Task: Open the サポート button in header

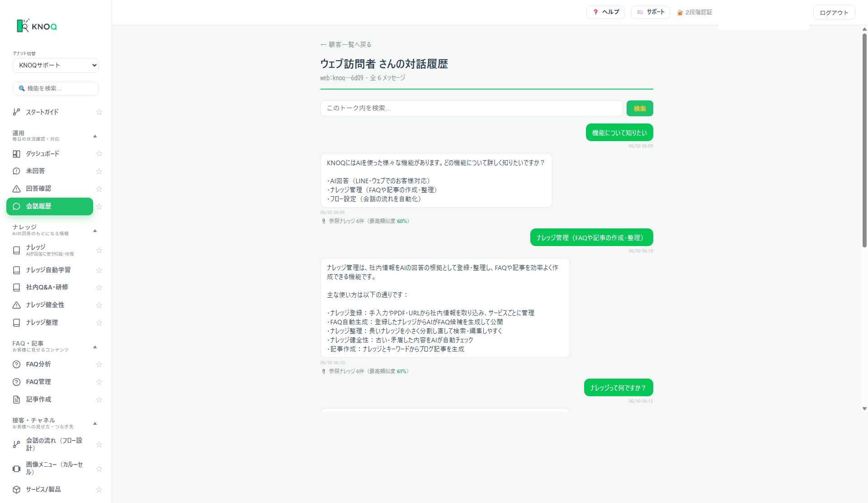Action: [651, 12]
